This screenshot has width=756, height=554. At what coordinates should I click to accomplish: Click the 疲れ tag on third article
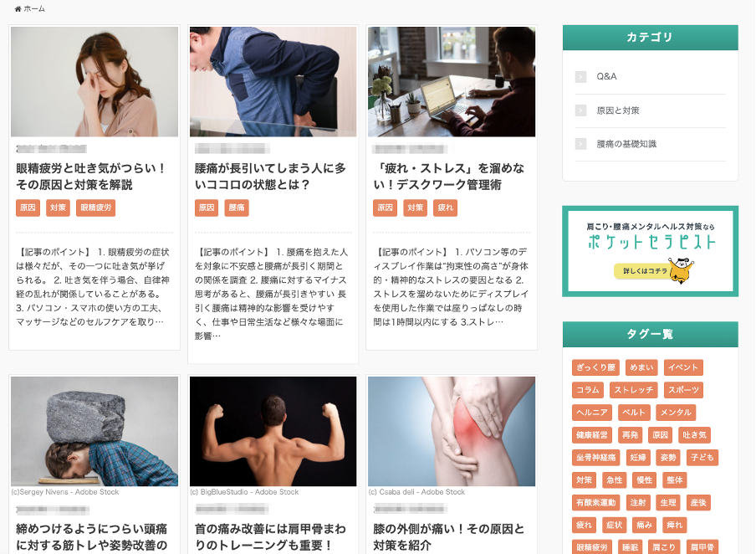445,208
